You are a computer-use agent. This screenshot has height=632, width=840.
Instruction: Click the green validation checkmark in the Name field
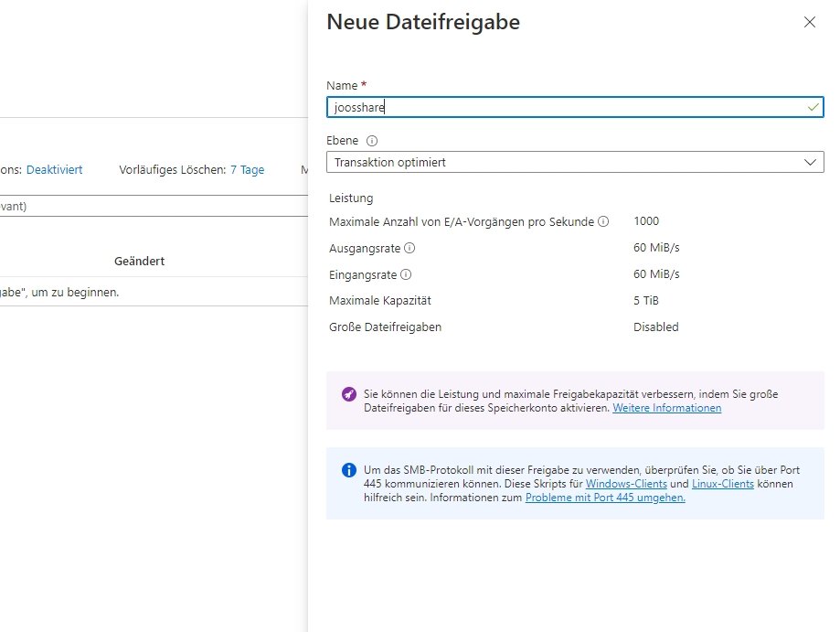pos(812,106)
